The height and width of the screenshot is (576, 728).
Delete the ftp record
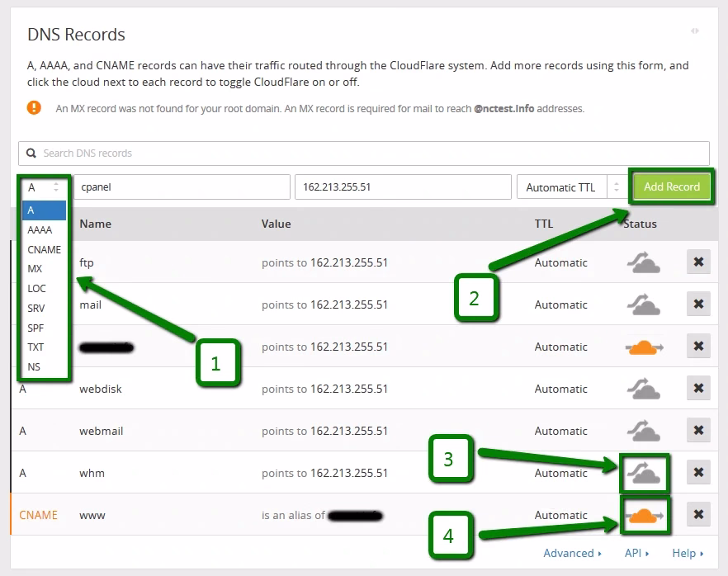[x=698, y=262]
